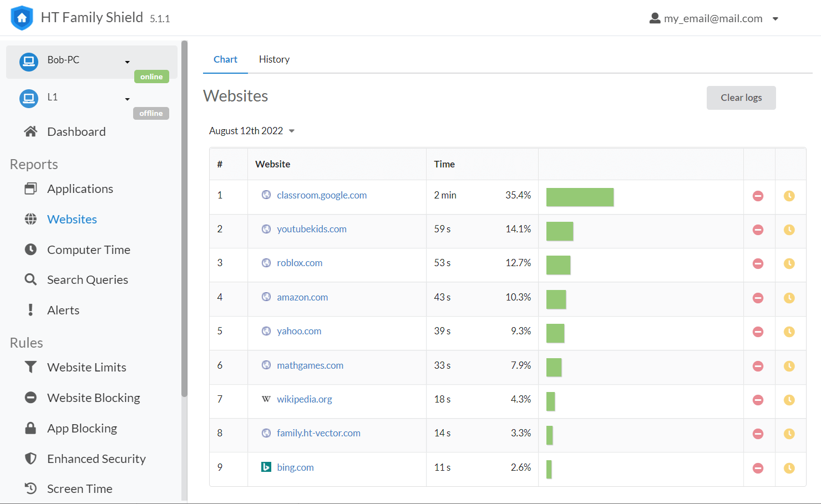Viewport: 821px width, 504px height.
Task: Click the classroom.google.com green usage bar
Action: pyautogui.click(x=580, y=197)
